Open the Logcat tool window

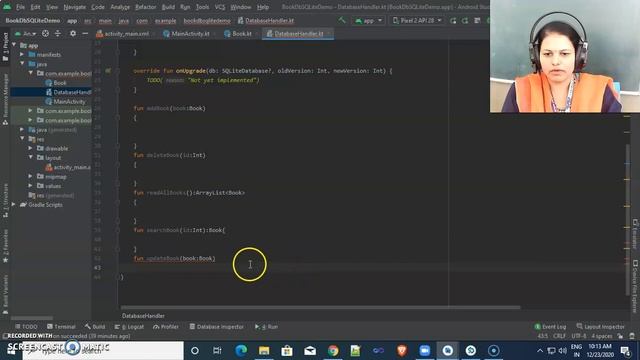point(129,327)
